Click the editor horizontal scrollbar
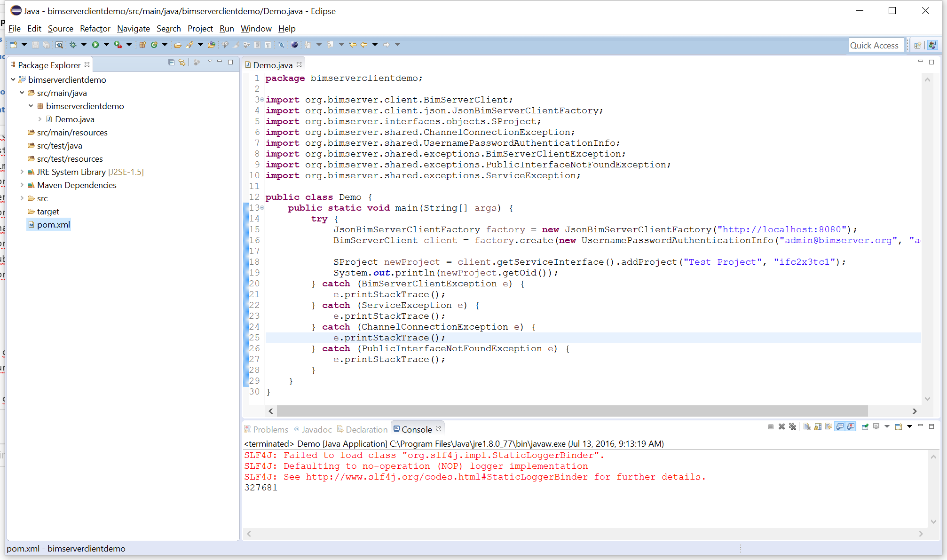This screenshot has width=947, height=560. click(x=572, y=411)
